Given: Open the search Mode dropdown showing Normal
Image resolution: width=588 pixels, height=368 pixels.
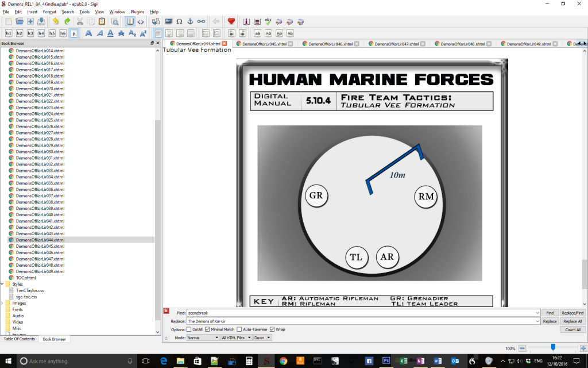Looking at the screenshot, I should [x=202, y=338].
